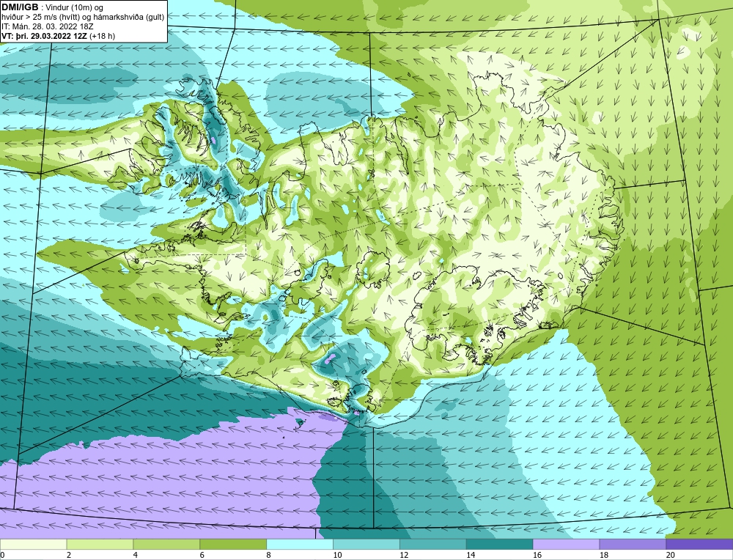Click the medium green 4–6 m/s legend swatch

166,544
